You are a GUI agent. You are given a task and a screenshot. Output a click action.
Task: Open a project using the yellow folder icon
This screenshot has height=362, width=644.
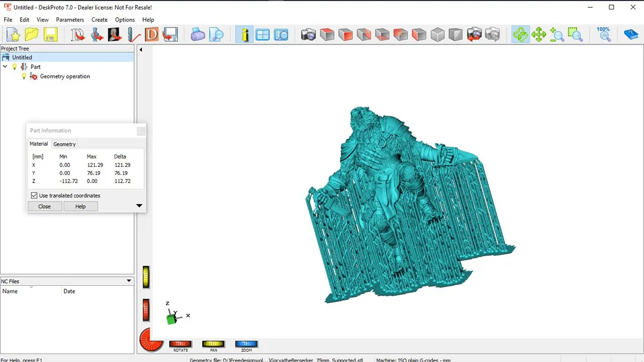[32, 35]
